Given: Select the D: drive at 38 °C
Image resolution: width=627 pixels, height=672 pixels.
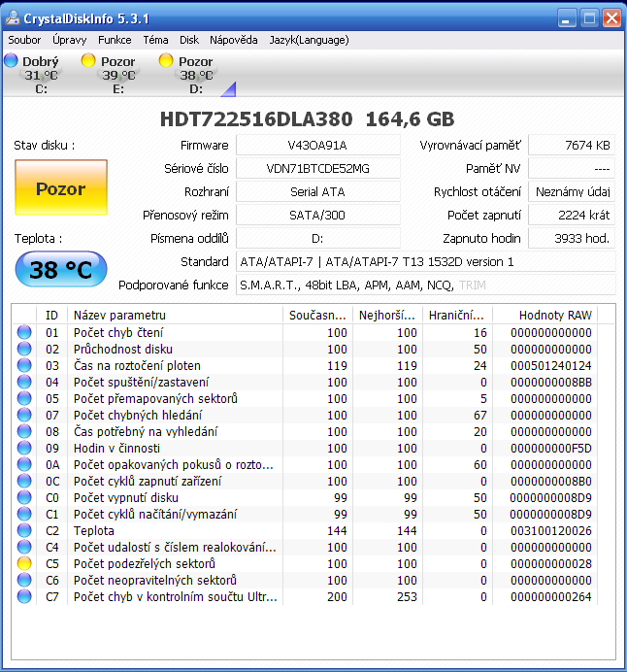Looking at the screenshot, I should [187, 74].
